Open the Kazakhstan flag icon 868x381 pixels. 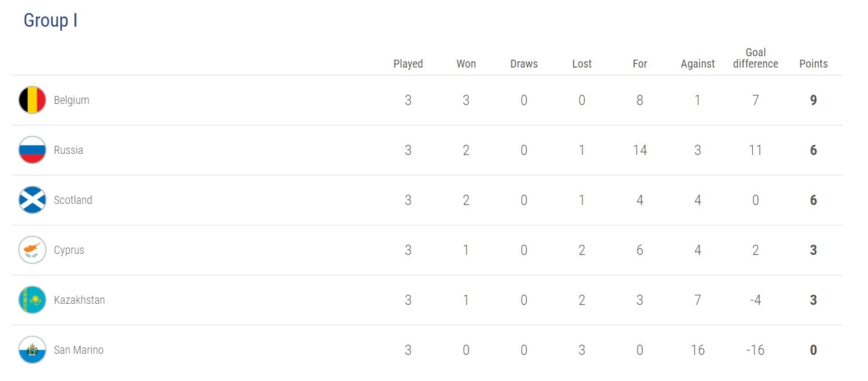32,300
